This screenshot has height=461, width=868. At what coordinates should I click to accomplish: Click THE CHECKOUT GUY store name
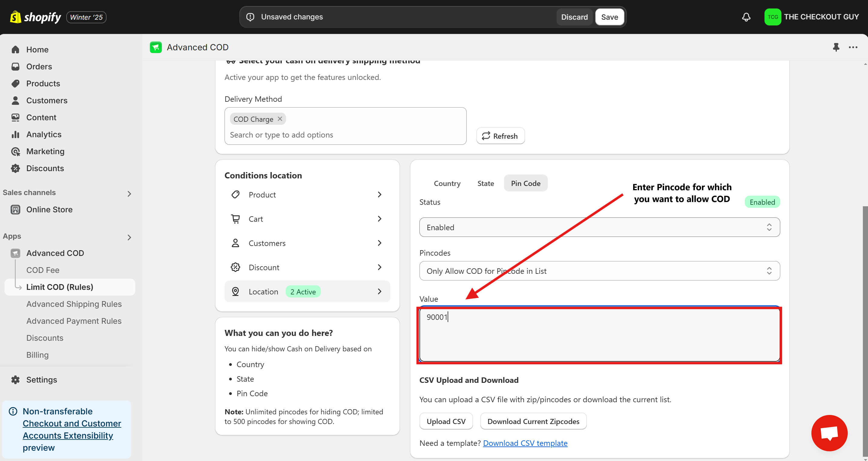coord(821,17)
